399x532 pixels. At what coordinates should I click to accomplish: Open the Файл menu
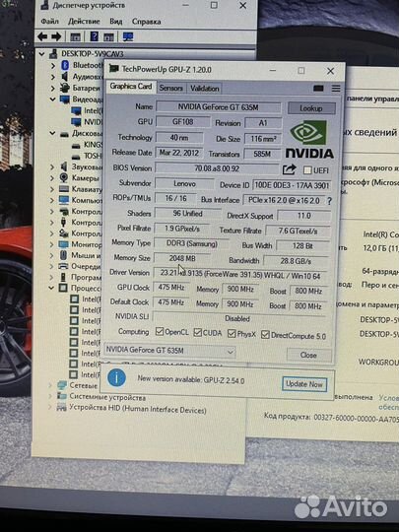click(50, 22)
